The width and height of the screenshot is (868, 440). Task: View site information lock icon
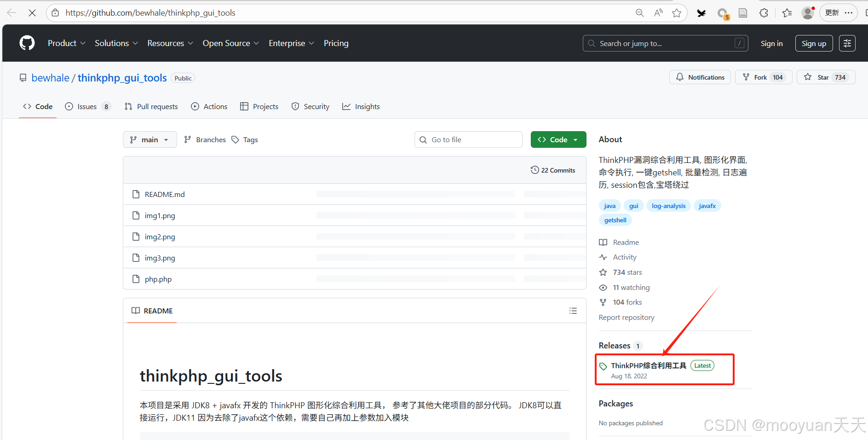[55, 13]
